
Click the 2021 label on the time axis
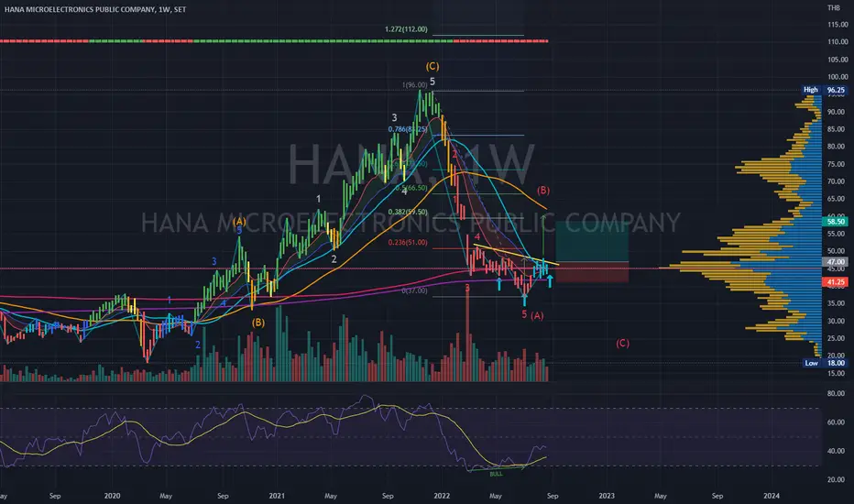click(x=277, y=496)
